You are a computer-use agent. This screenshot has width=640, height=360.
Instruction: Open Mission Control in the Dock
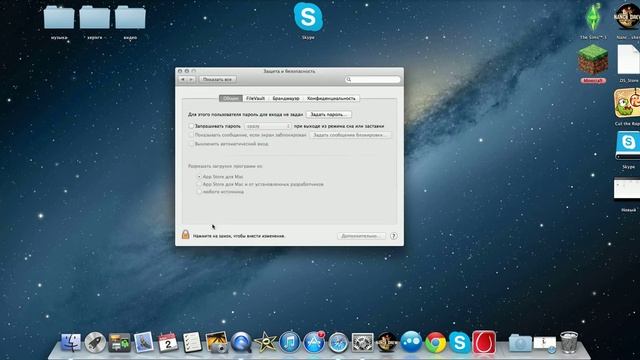pyautogui.click(x=119, y=342)
